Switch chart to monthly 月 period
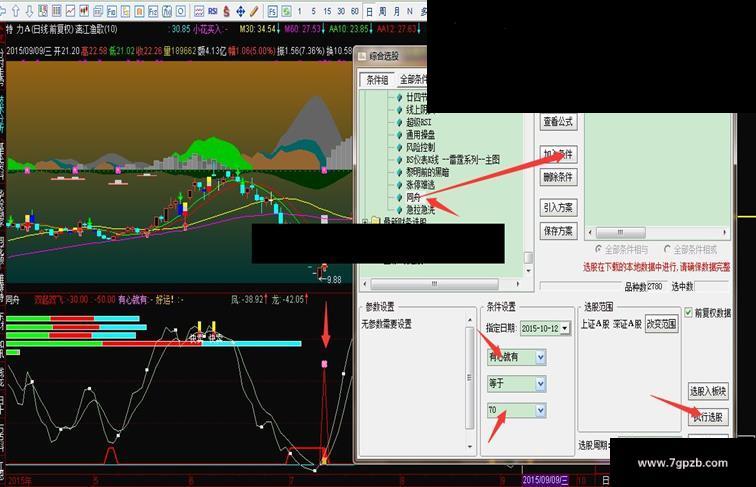This screenshot has width=756, height=487. click(x=396, y=11)
